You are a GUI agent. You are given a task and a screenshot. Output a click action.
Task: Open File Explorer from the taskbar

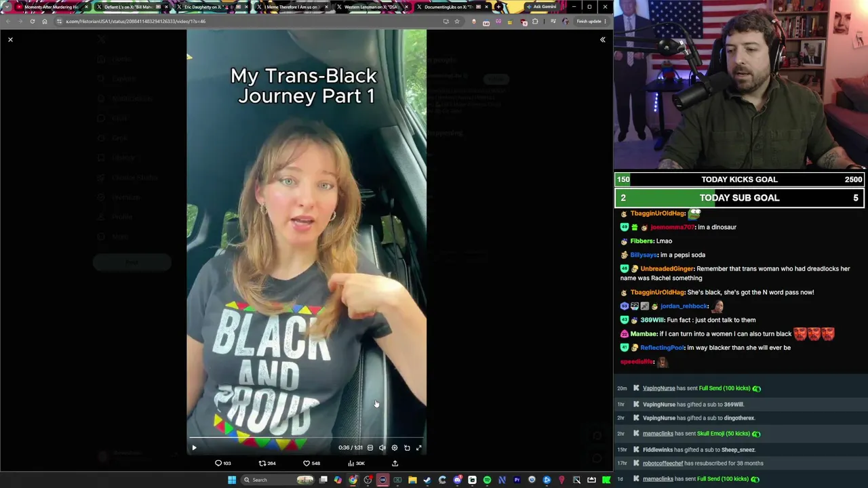click(x=412, y=480)
